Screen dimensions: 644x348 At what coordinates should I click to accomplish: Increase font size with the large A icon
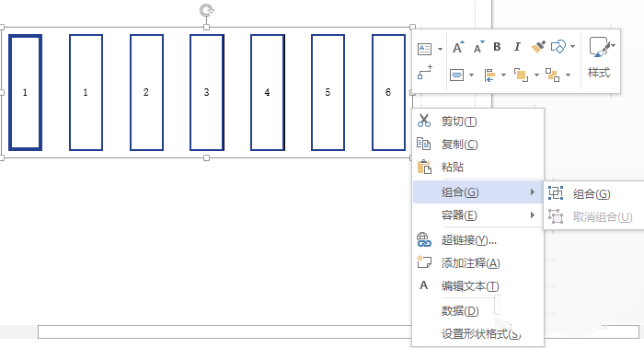point(458,48)
